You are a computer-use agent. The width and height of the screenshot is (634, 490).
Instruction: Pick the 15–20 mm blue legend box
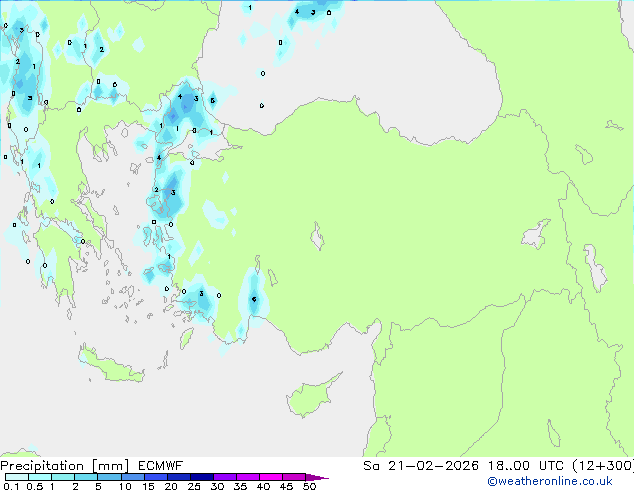point(155,477)
